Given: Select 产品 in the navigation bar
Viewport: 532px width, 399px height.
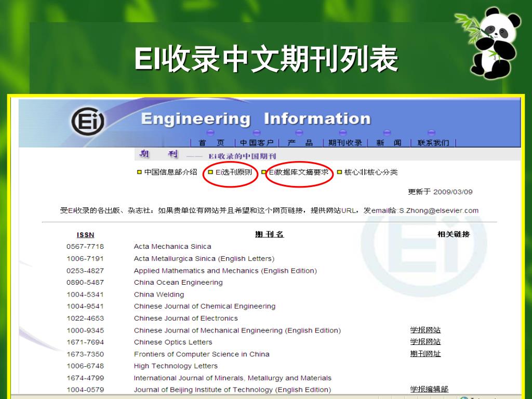Looking at the screenshot, I should click(x=300, y=143).
